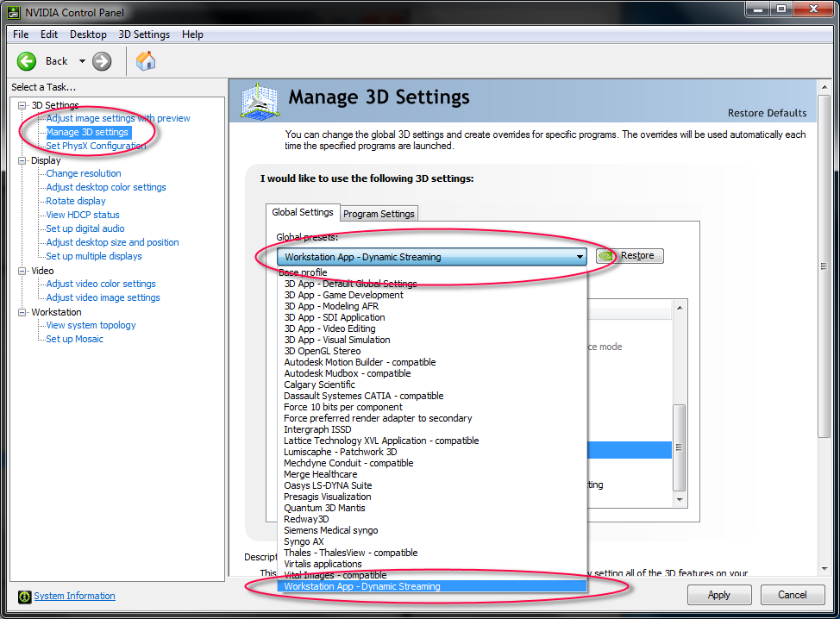
Task: Select Adjust image settings with preview
Action: pyautogui.click(x=118, y=118)
